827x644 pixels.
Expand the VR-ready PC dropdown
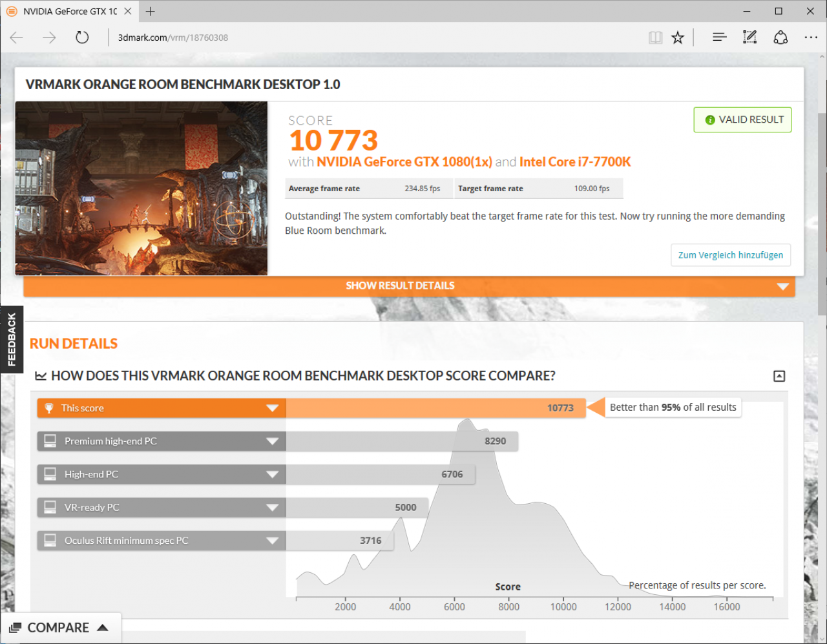pyautogui.click(x=272, y=508)
